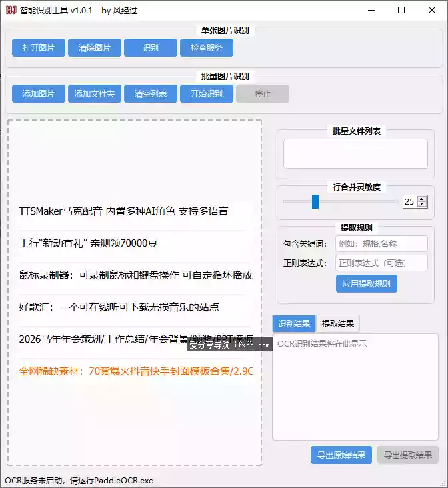
Task: Click the 鼠标录制器 line in preview
Action: pyautogui.click(x=136, y=275)
